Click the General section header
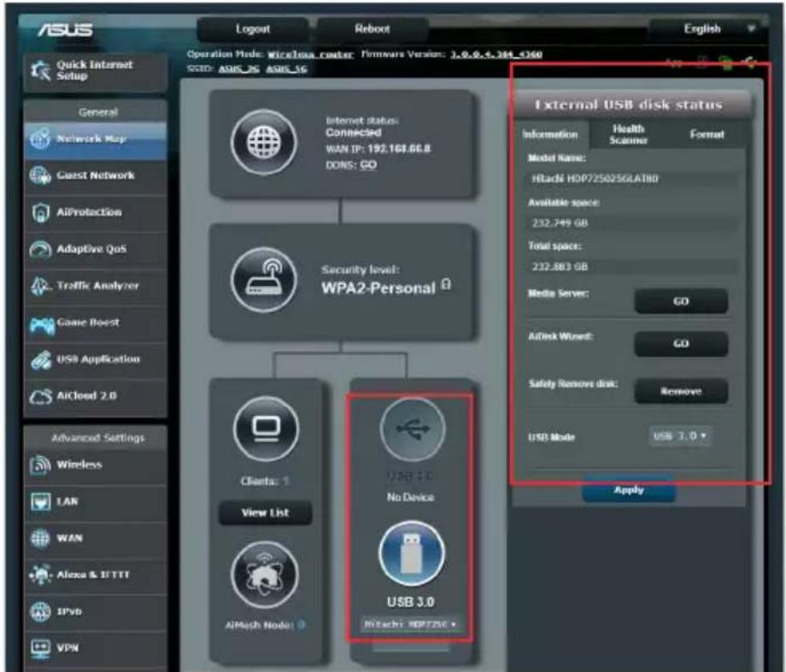This screenshot has width=786, height=672. (x=97, y=112)
